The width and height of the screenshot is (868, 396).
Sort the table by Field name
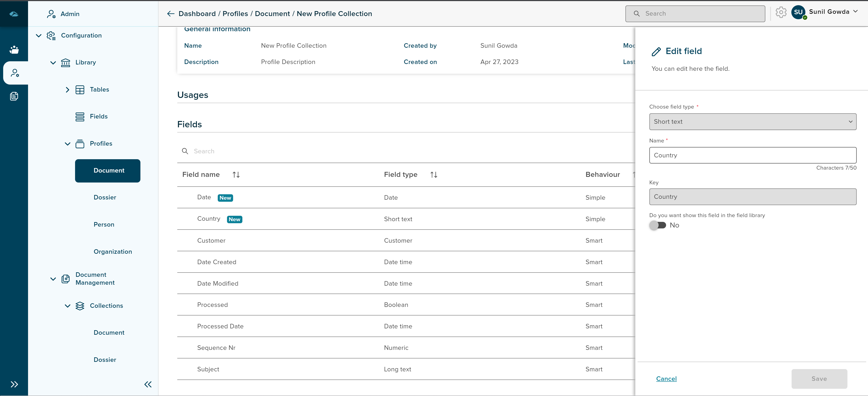pyautogui.click(x=236, y=175)
